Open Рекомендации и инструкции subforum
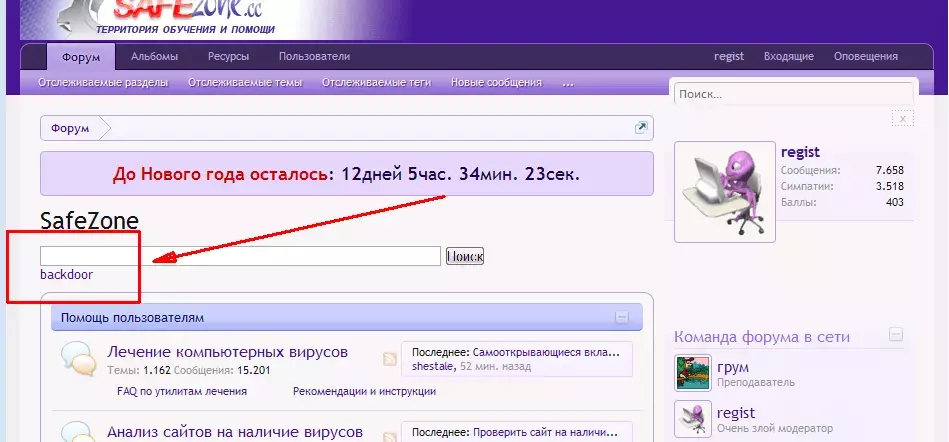The height and width of the screenshot is (442, 949). tap(364, 391)
